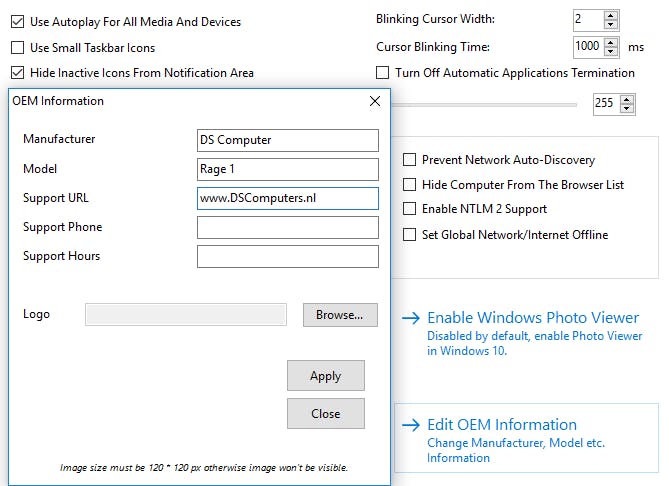Click the Close button in dialog
The width and height of the screenshot is (669, 486).
coord(325,413)
